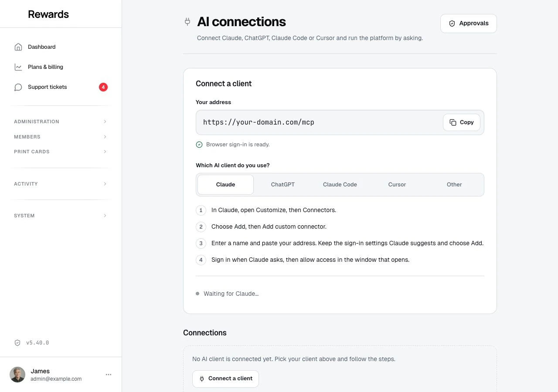This screenshot has height=392, width=558.
Task: Click the ACTIVITY section label
Action: (x=26, y=184)
